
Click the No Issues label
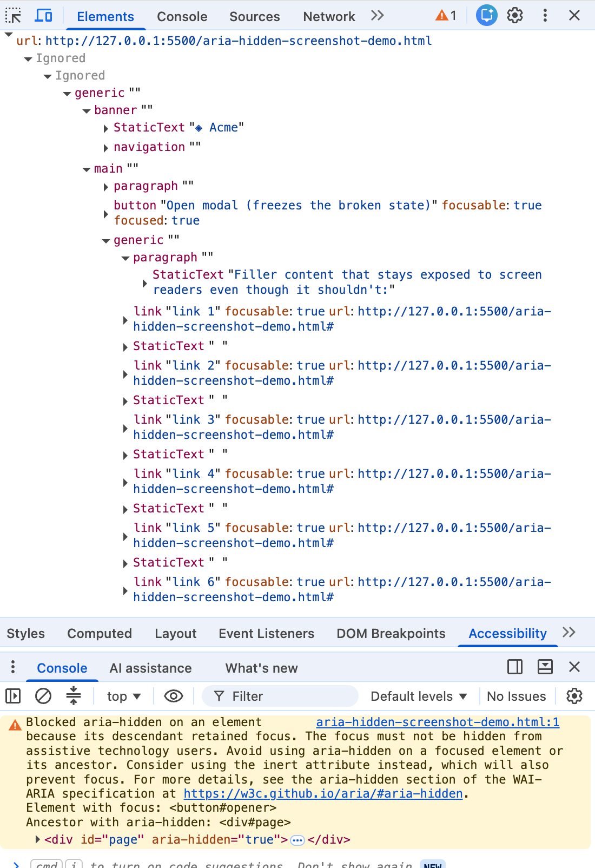click(517, 696)
